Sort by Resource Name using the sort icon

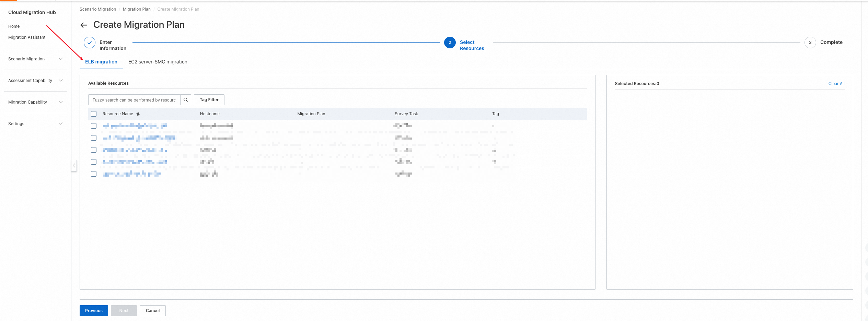pos(138,114)
